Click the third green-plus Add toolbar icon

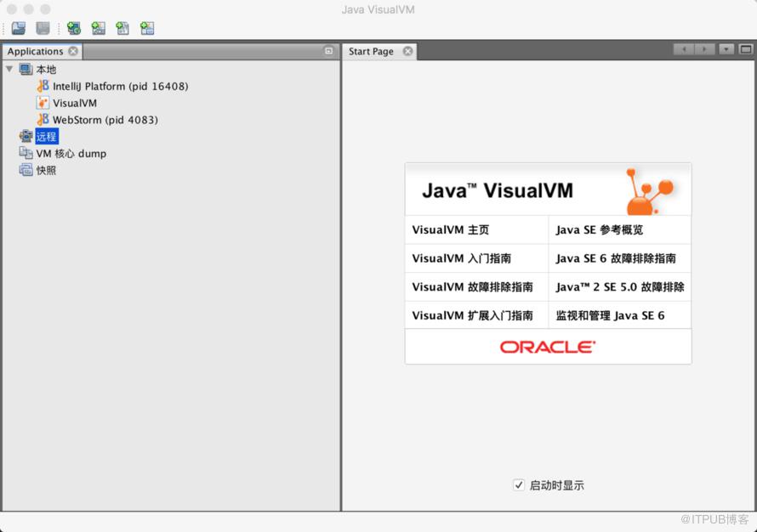click(x=122, y=28)
